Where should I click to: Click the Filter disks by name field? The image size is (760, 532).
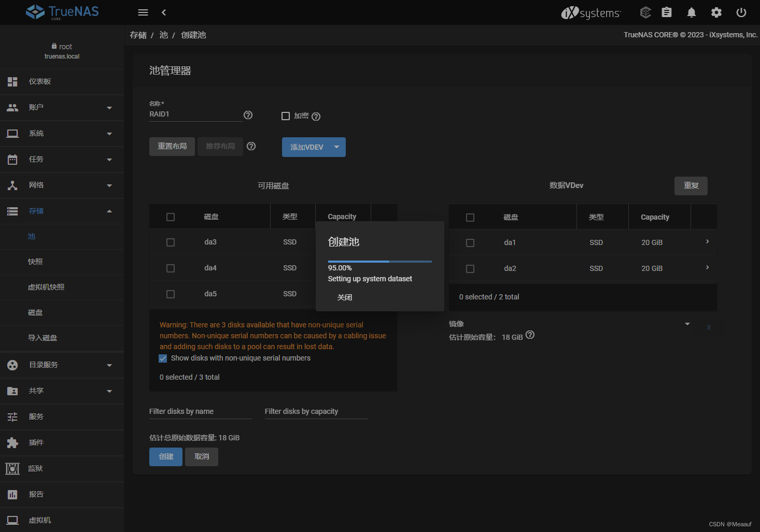coord(201,411)
